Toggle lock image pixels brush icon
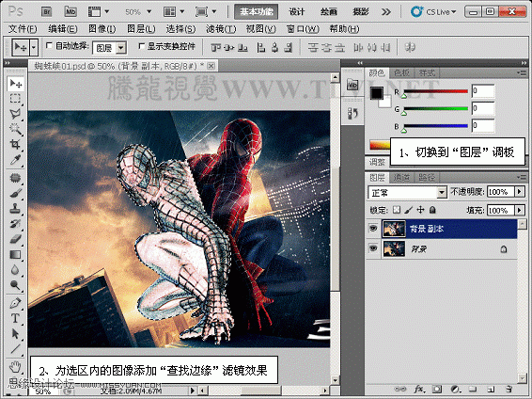Viewport: 532px width, 399px height. click(409, 210)
